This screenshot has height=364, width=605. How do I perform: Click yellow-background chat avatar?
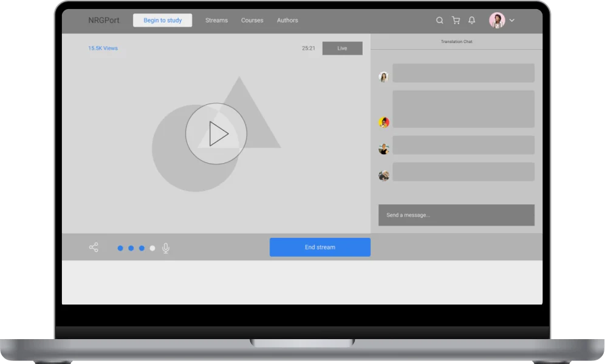click(383, 123)
